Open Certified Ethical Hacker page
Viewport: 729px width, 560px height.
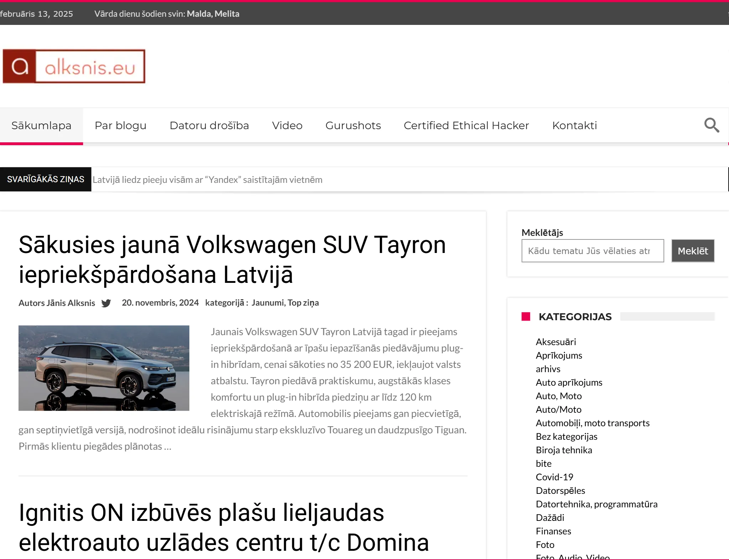(466, 126)
